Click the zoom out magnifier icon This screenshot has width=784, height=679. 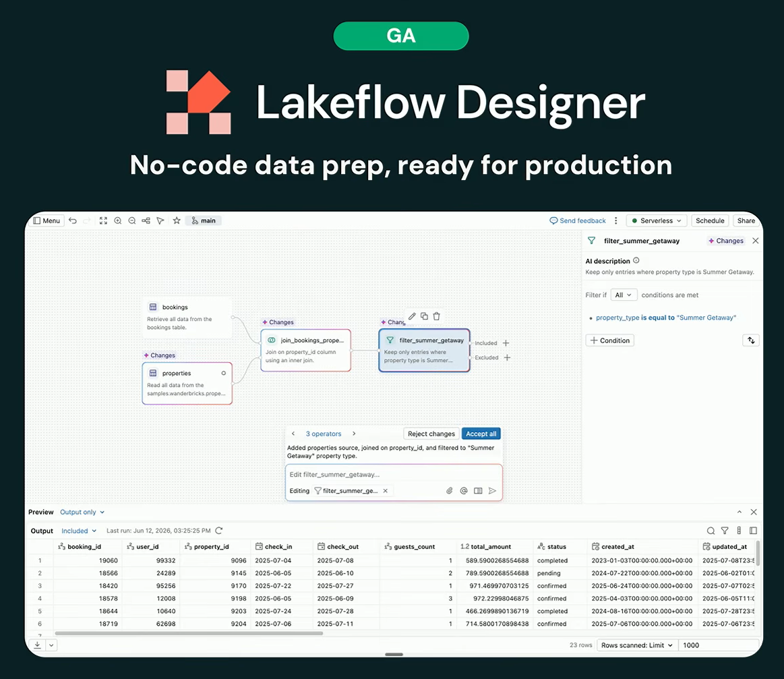pos(132,220)
